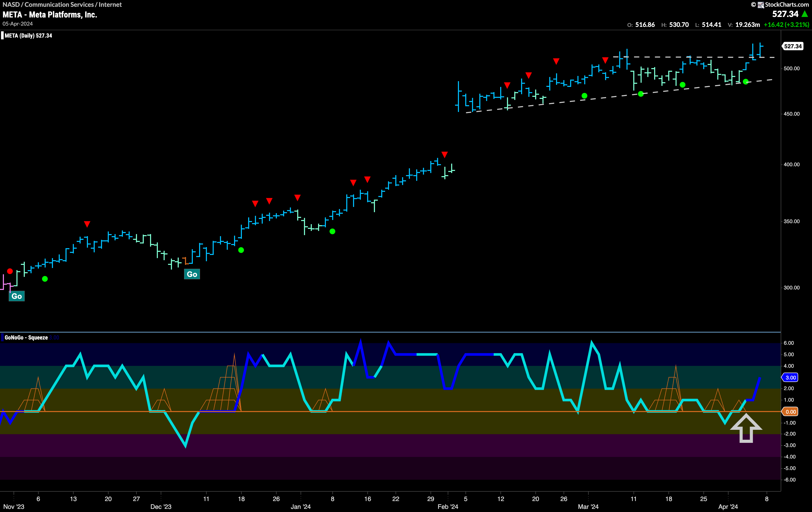The image size is (812, 512).
Task: Click the red triangle before the February gap
Action: 444,155
